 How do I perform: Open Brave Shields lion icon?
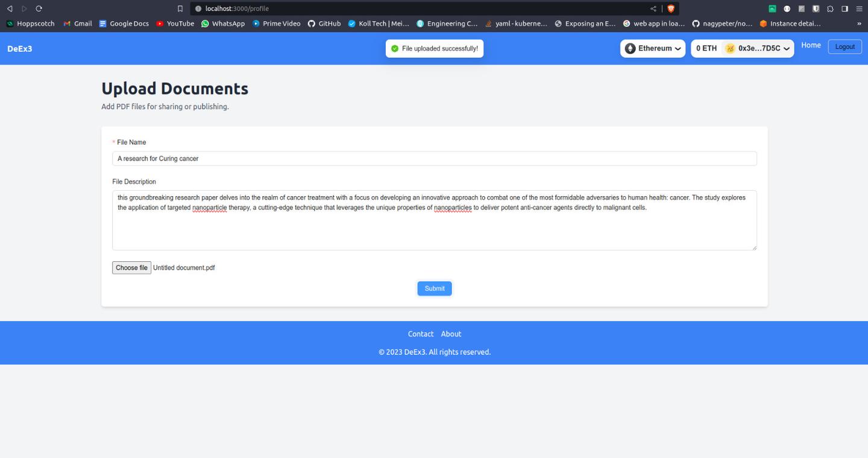pyautogui.click(x=671, y=8)
